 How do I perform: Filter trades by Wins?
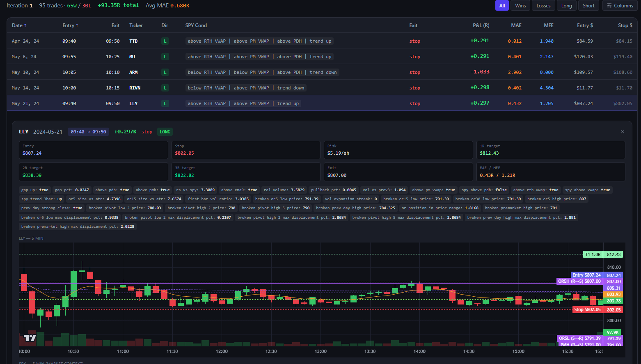pyautogui.click(x=520, y=6)
